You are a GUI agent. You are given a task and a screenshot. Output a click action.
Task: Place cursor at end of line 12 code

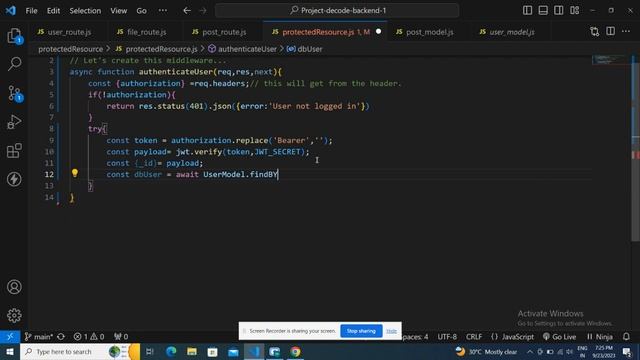[278, 175]
